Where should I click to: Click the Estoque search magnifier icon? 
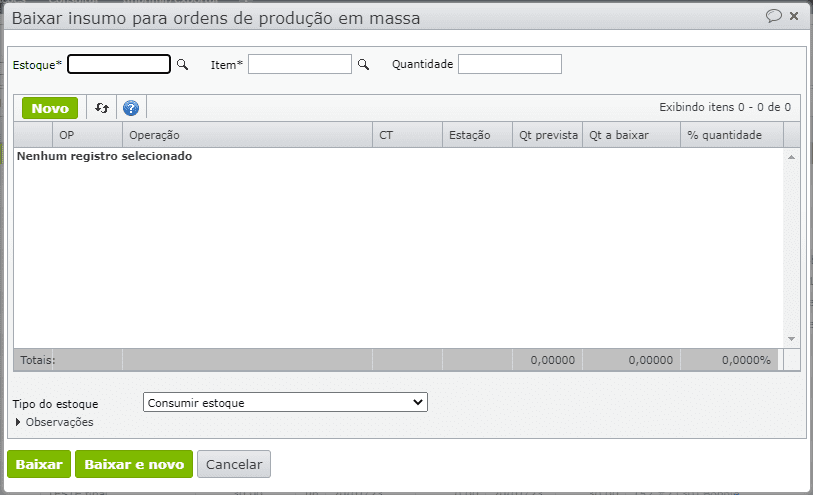click(183, 64)
